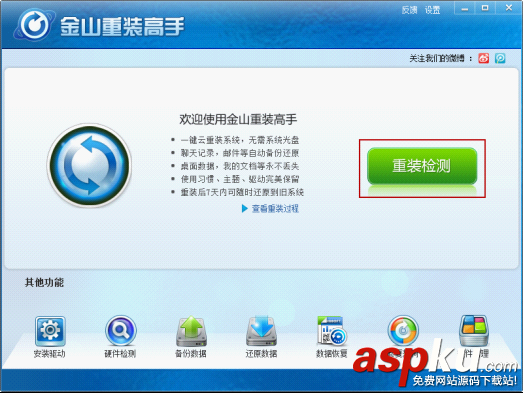Maximize the 金山重装高手 window
This screenshot has width=523, height=393.
tap(485, 8)
